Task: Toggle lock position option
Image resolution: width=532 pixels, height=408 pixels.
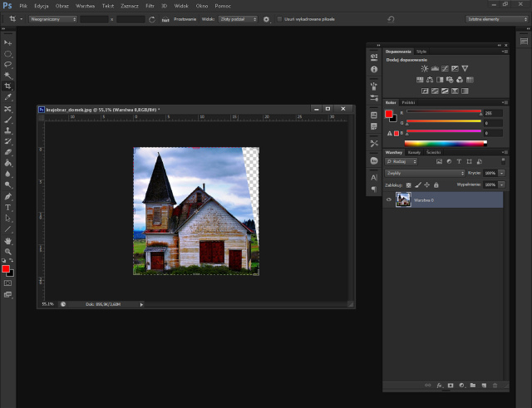Action: coord(426,184)
